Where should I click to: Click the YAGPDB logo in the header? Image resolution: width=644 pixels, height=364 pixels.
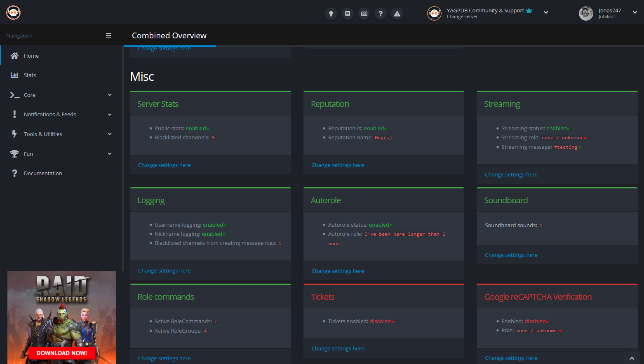coord(13,13)
